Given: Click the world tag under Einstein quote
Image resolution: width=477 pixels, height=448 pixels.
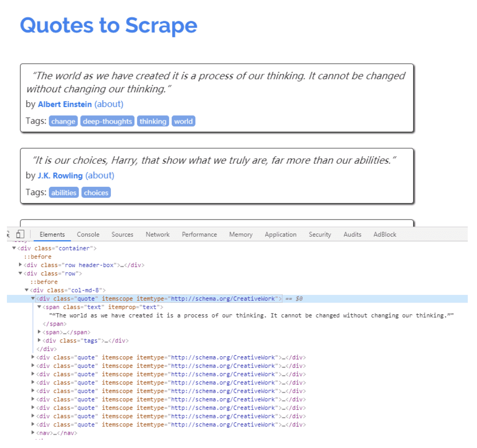Looking at the screenshot, I should (183, 121).
